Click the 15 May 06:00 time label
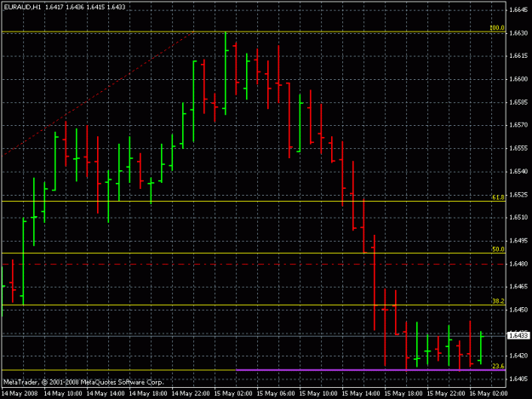532x399 pixels. click(x=276, y=394)
